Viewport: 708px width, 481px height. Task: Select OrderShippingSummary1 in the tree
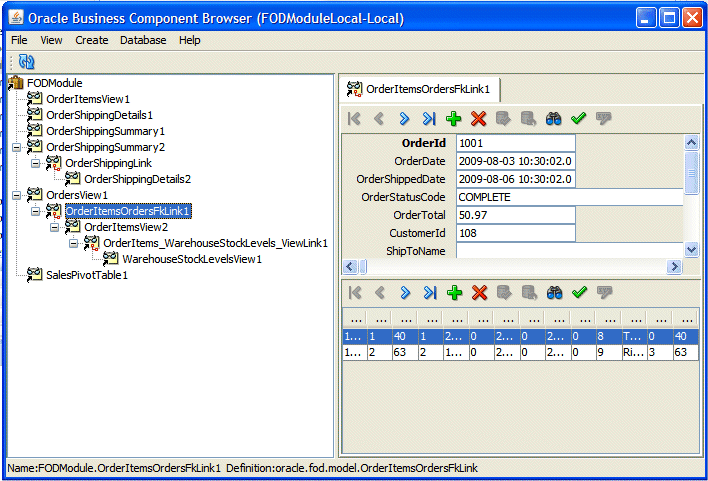coord(105,131)
